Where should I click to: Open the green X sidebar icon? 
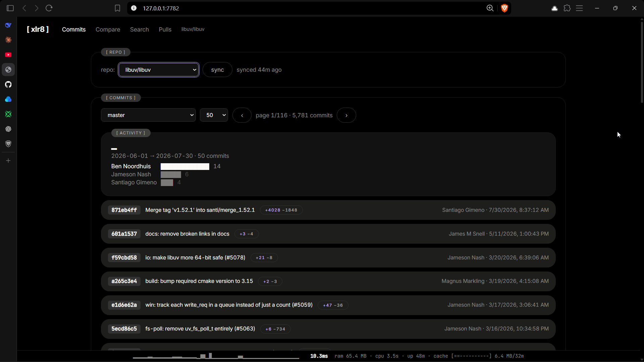click(8, 114)
